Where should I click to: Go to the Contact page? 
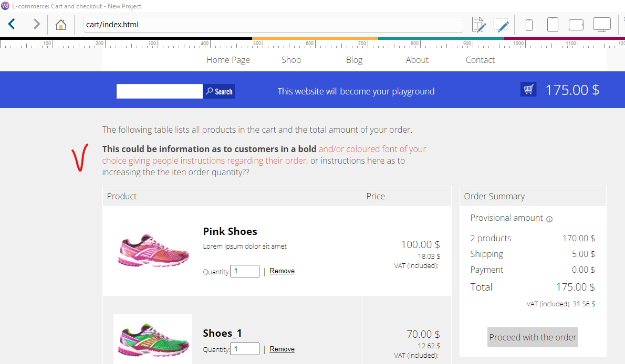[x=480, y=60]
